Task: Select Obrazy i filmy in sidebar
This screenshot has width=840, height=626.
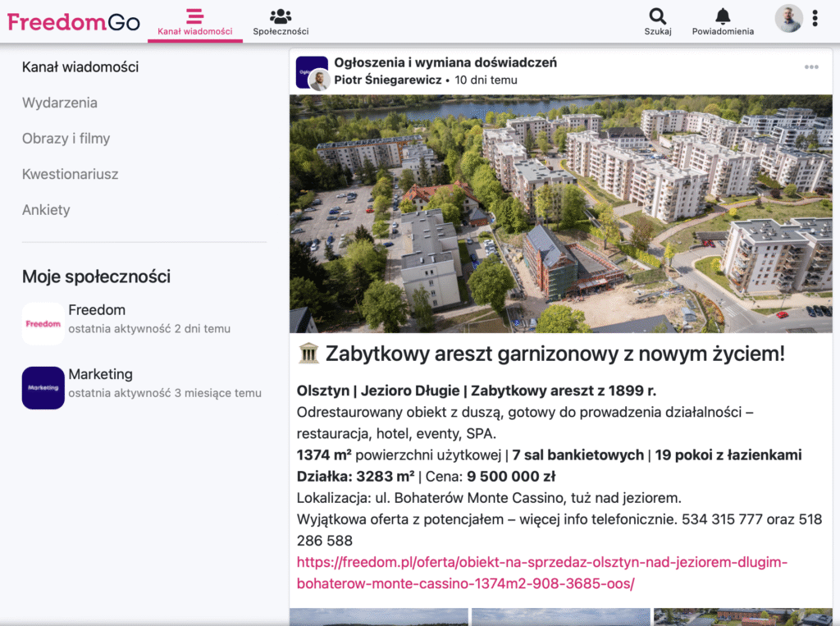Action: [66, 139]
